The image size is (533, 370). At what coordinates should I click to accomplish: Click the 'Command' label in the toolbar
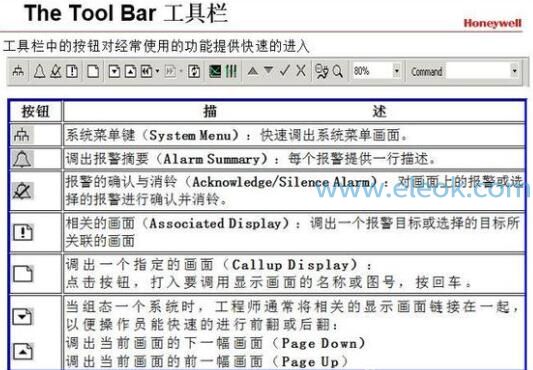pos(427,71)
